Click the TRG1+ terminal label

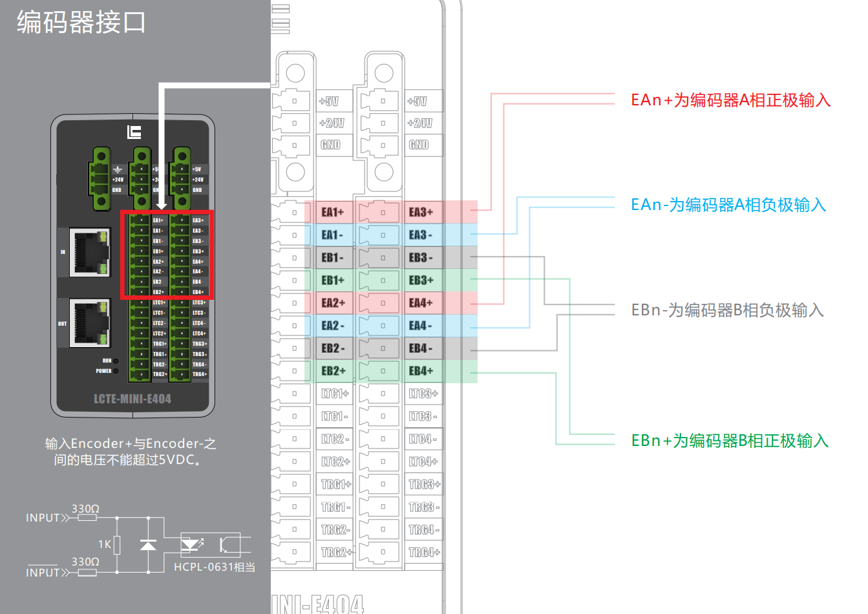[x=336, y=484]
